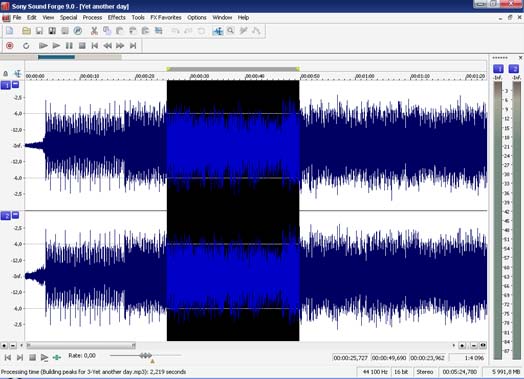Open the Help menu
524x379 pixels.
(243, 18)
